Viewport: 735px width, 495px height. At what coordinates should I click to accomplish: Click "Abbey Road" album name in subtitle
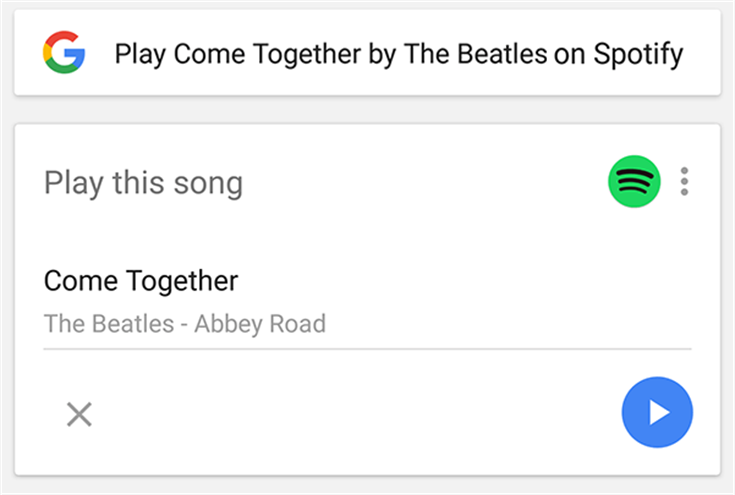click(x=260, y=324)
